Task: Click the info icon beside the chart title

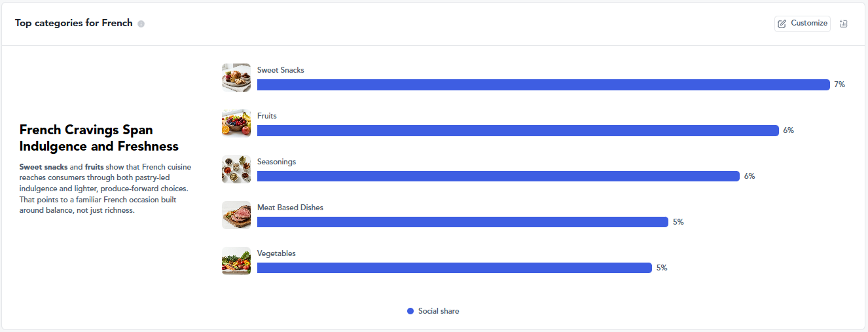Action: point(141,24)
